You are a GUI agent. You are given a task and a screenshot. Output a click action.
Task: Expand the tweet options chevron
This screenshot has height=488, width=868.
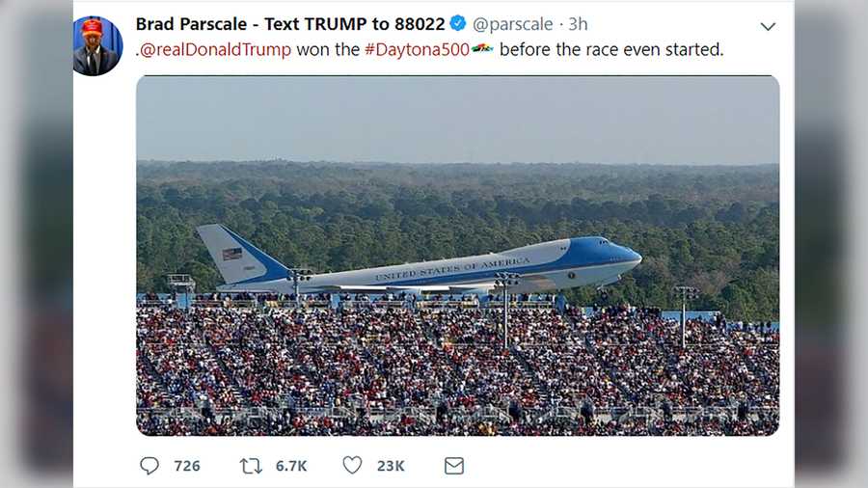[x=768, y=26]
